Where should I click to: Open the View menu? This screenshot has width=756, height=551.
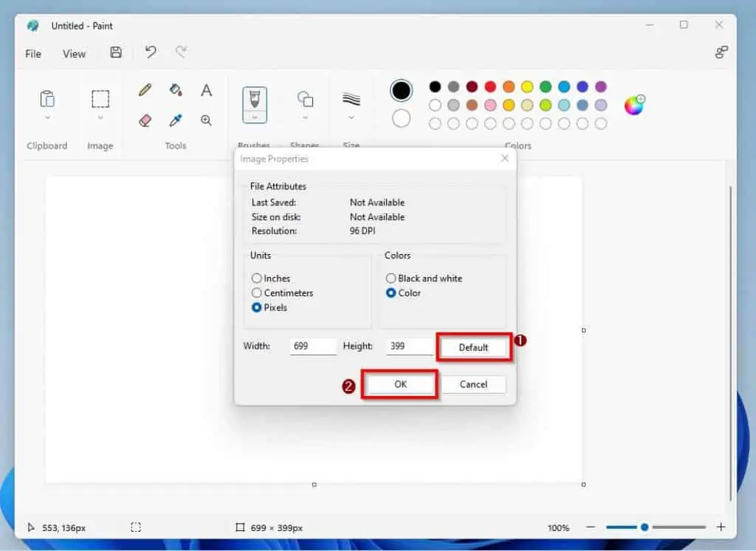(x=74, y=53)
